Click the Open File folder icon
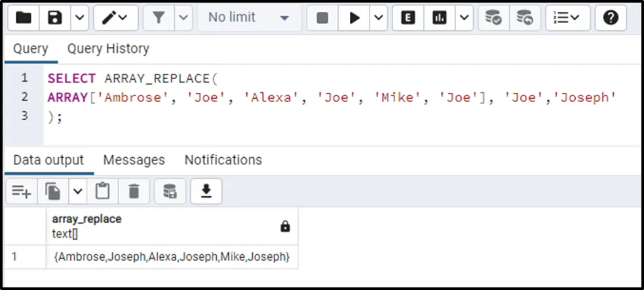The height and width of the screenshot is (290, 644). tap(24, 18)
